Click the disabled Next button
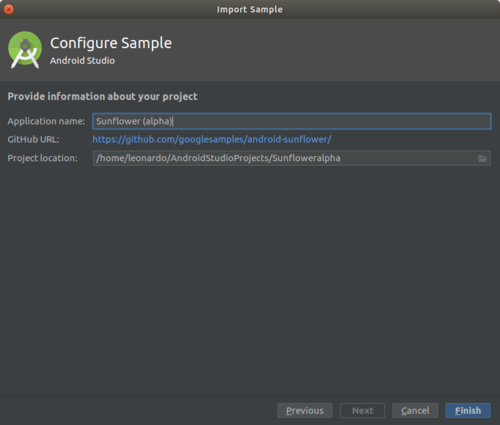Image resolution: width=500 pixels, height=425 pixels. pos(362,410)
